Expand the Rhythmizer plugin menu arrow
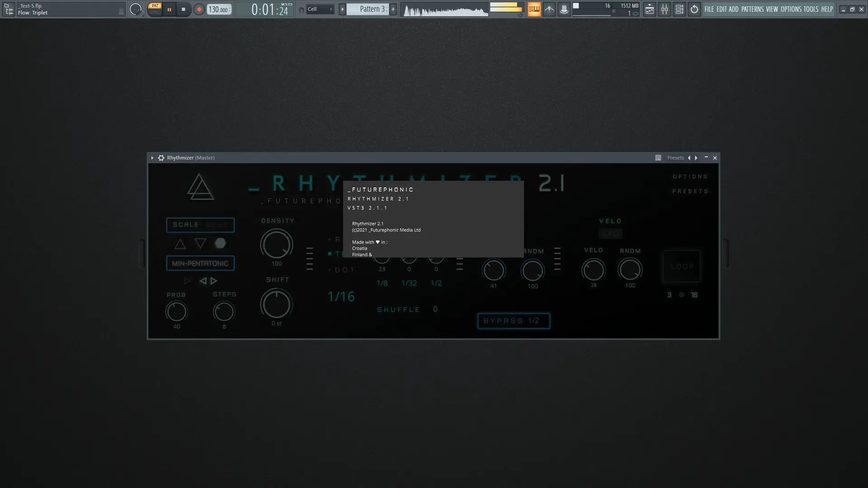This screenshot has width=868, height=488. point(152,158)
